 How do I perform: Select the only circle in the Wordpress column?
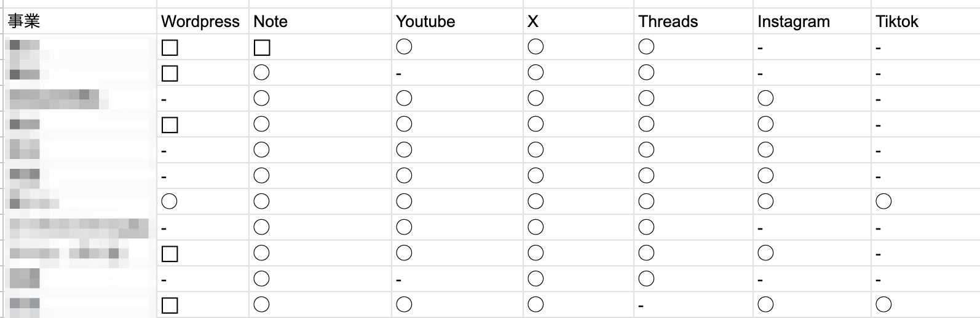169,201
